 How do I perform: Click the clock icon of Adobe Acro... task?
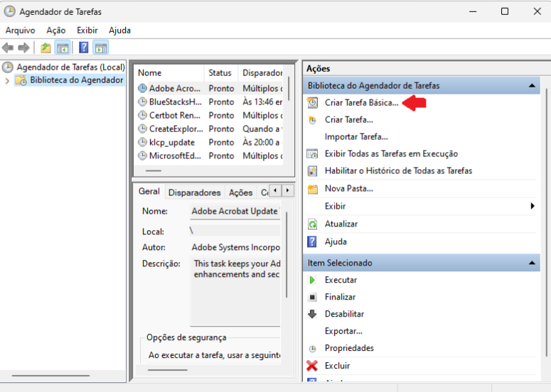pos(142,89)
